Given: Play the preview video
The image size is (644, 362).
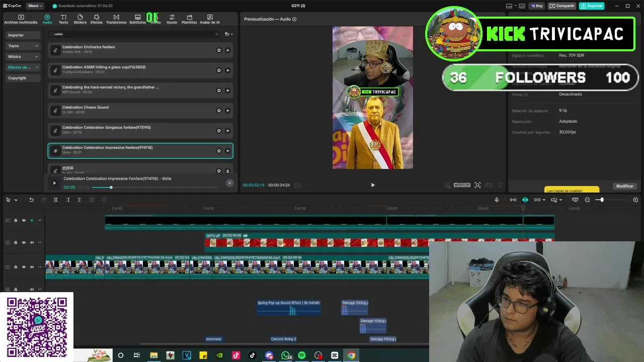Looking at the screenshot, I should point(373,185).
